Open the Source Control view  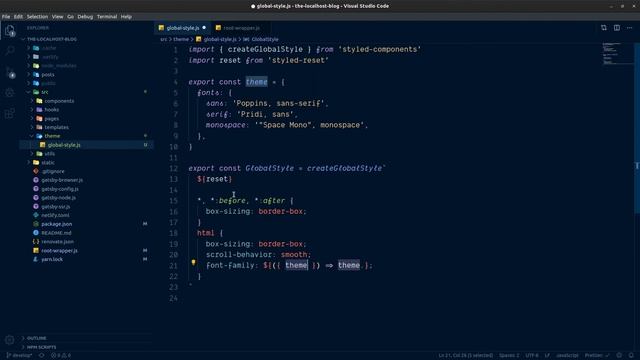coord(10,73)
